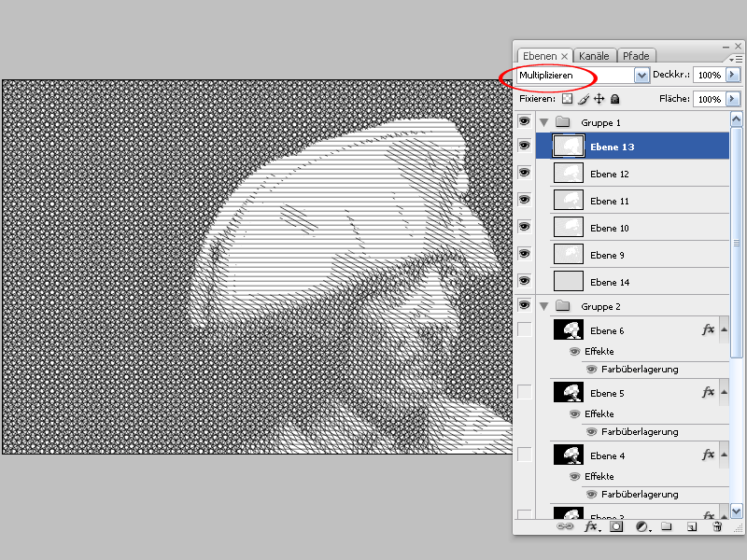Hide layer Ebene 10

(x=525, y=227)
